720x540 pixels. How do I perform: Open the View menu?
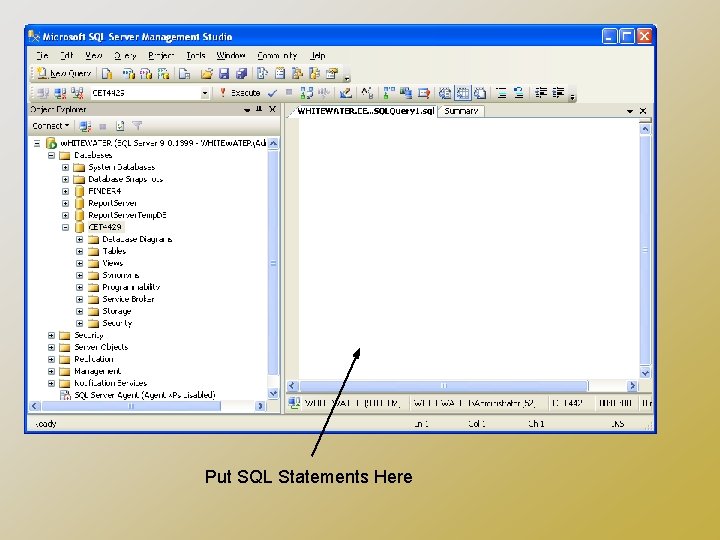tap(93, 56)
